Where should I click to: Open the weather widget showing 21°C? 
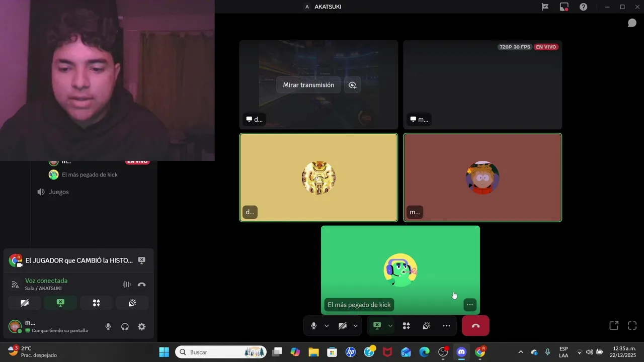(x=33, y=352)
